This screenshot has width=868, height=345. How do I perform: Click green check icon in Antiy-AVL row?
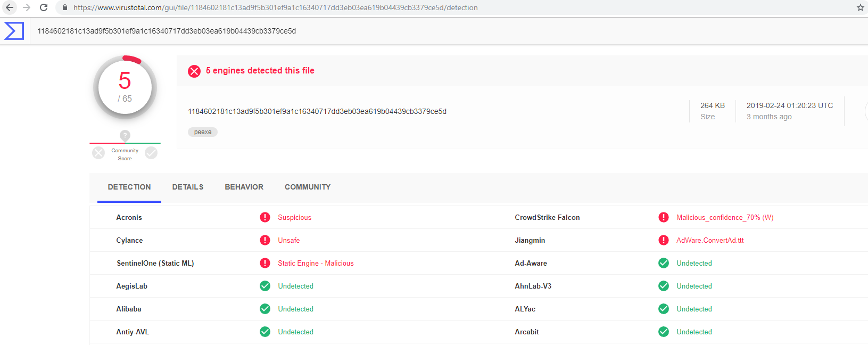265,332
